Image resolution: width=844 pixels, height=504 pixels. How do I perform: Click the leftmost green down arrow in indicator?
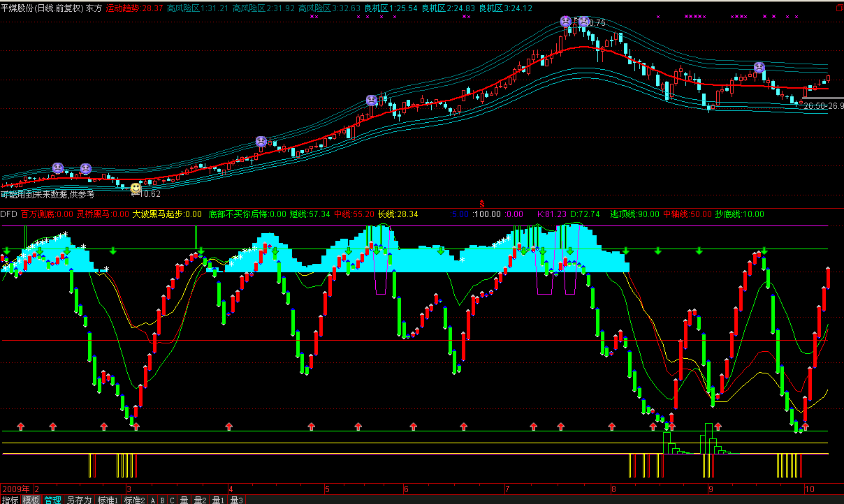pos(6,251)
